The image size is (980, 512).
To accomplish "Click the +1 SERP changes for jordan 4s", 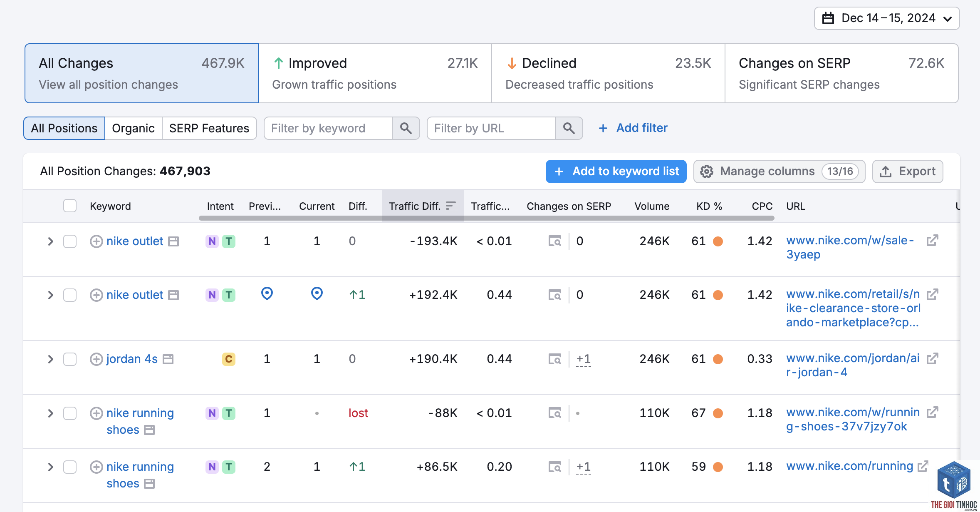I will click(x=584, y=359).
